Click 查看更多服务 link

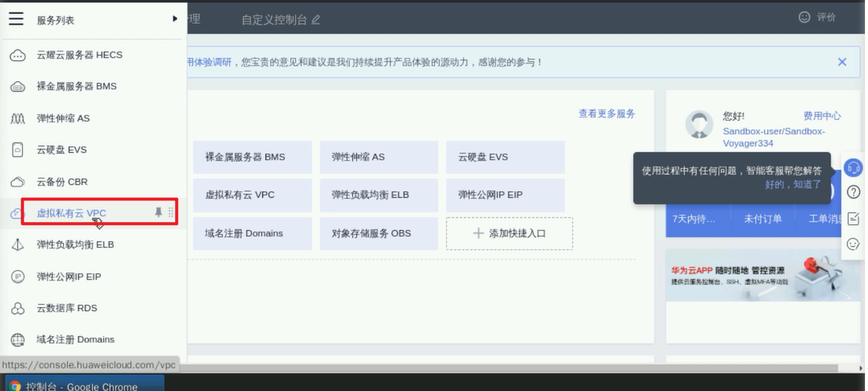(607, 114)
